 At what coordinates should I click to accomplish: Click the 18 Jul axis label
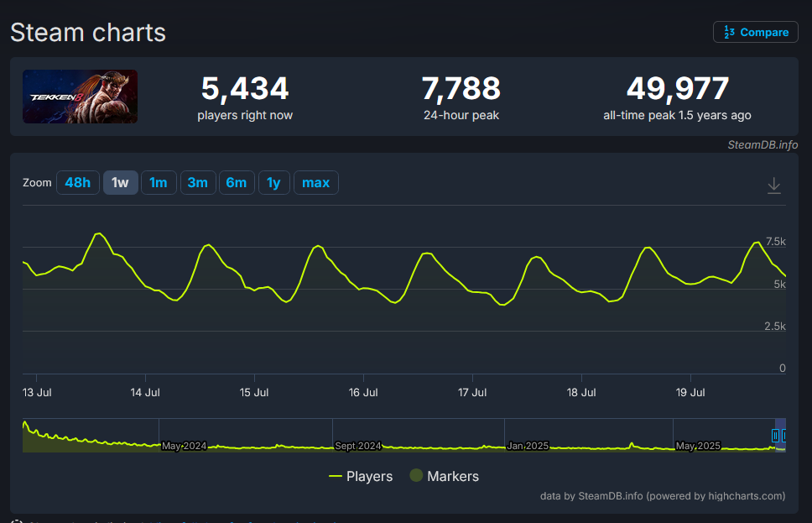(x=581, y=392)
